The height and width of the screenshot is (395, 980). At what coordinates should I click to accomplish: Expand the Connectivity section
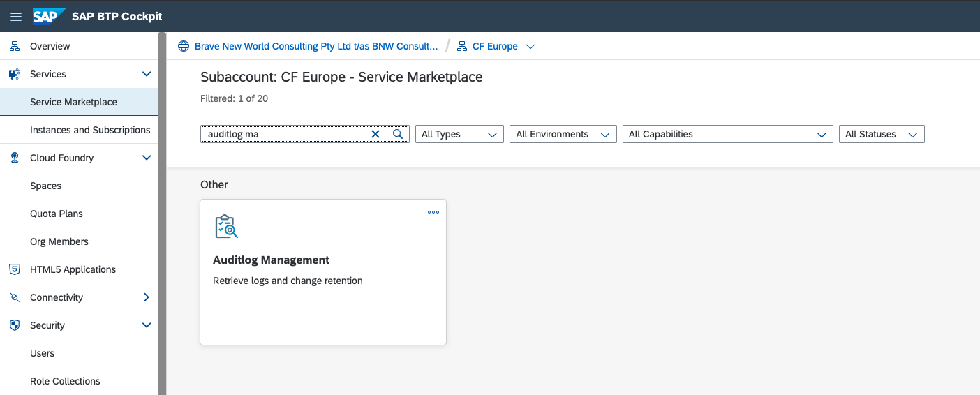147,297
